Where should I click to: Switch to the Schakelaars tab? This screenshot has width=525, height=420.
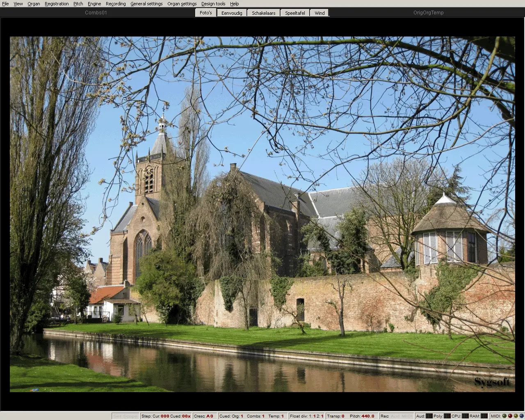coord(263,13)
